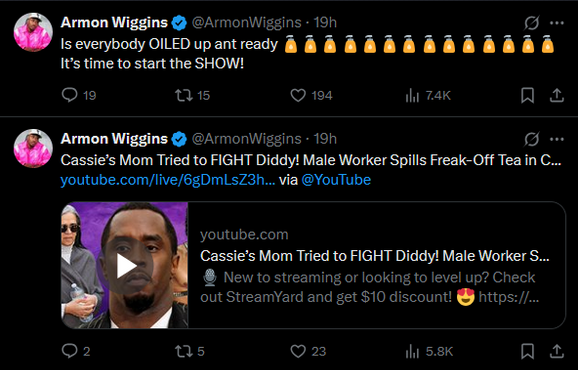Open Grok slashed-circle icon on first tweet
The height and width of the screenshot is (370, 578).
click(x=532, y=23)
